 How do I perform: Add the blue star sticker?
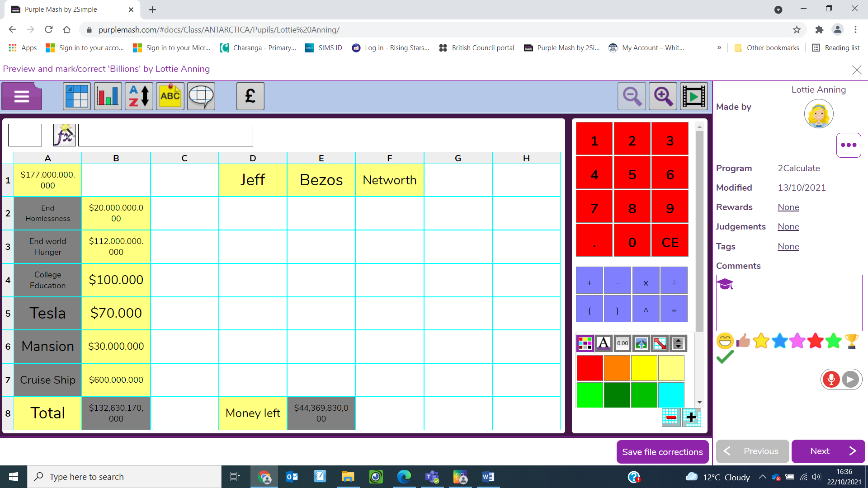(x=780, y=341)
